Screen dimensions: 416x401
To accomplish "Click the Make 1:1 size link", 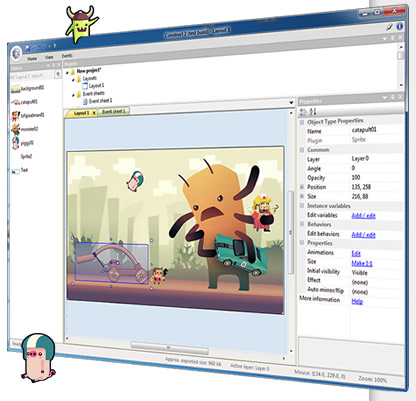I will [x=362, y=263].
